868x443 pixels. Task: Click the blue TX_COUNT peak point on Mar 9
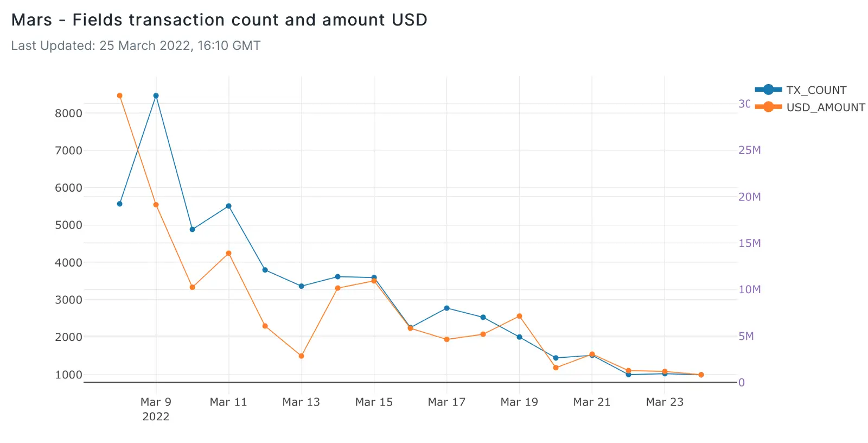[x=156, y=96]
